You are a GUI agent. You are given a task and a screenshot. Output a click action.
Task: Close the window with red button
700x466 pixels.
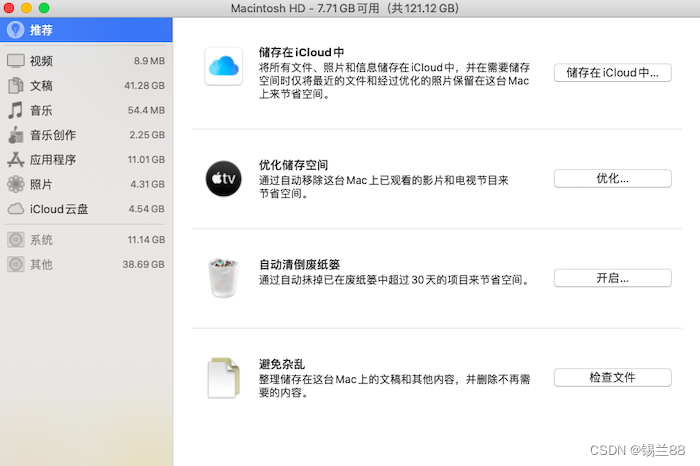9,8
